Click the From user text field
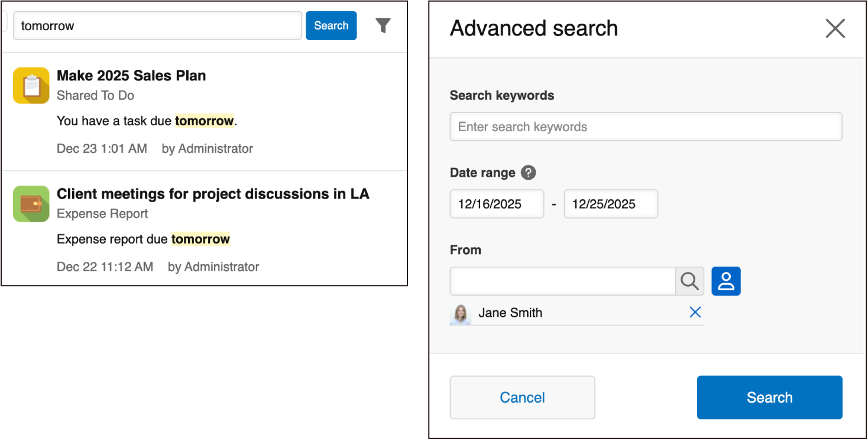Viewport: 868px width, 441px height. pyautogui.click(x=562, y=281)
